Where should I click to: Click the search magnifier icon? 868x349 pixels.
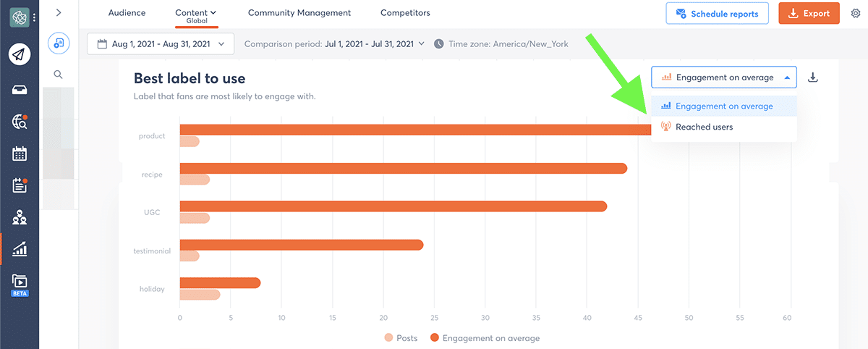[x=59, y=74]
